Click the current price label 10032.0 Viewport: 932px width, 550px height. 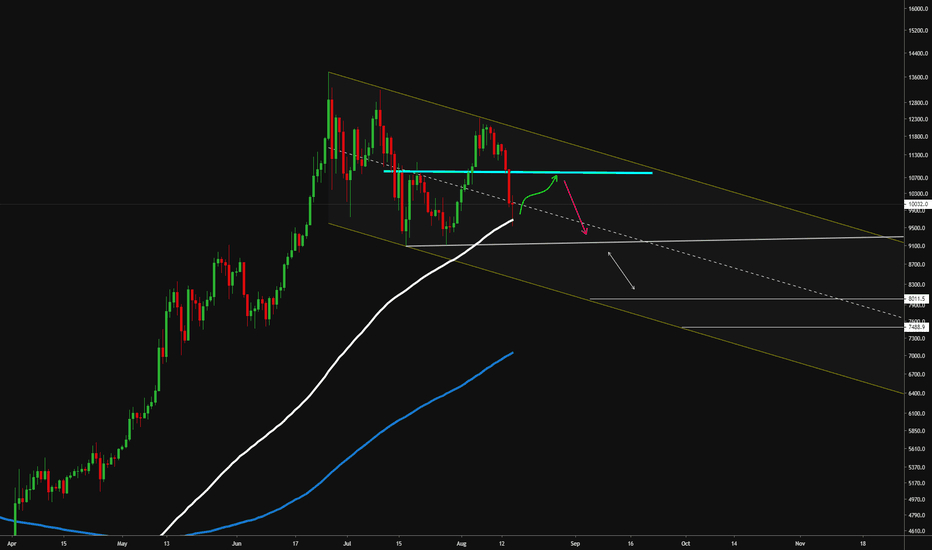coord(917,204)
